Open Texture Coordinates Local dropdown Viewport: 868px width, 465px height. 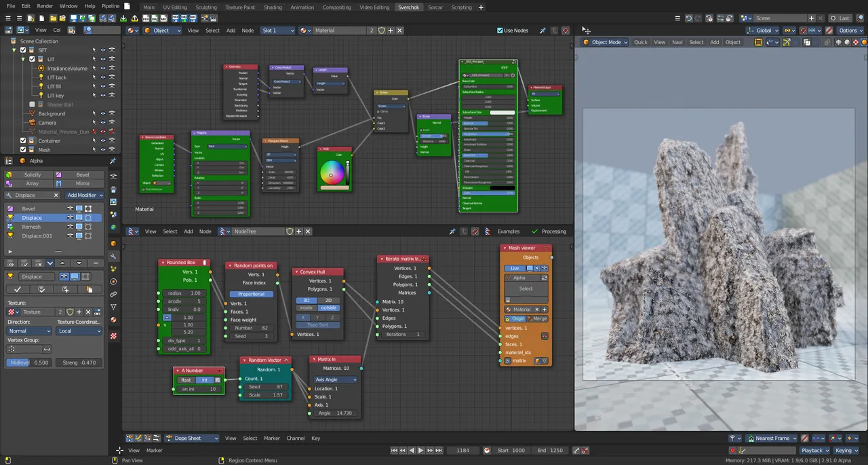pyautogui.click(x=79, y=331)
